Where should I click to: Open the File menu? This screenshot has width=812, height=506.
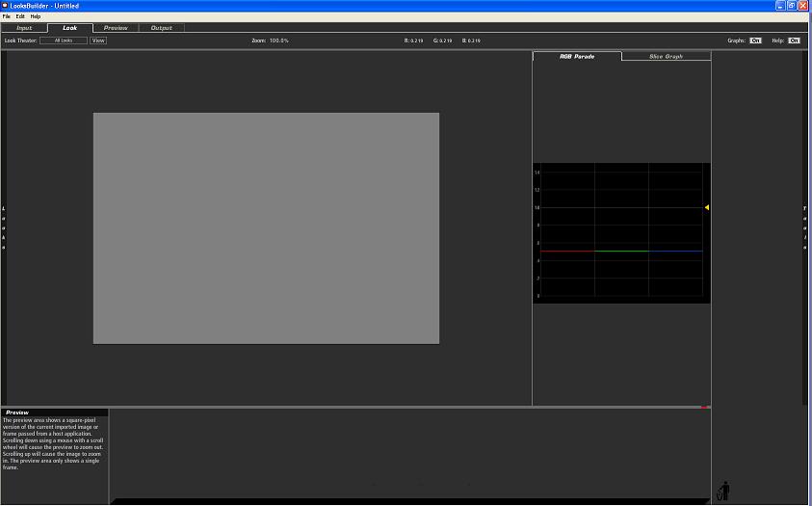pyautogui.click(x=7, y=16)
